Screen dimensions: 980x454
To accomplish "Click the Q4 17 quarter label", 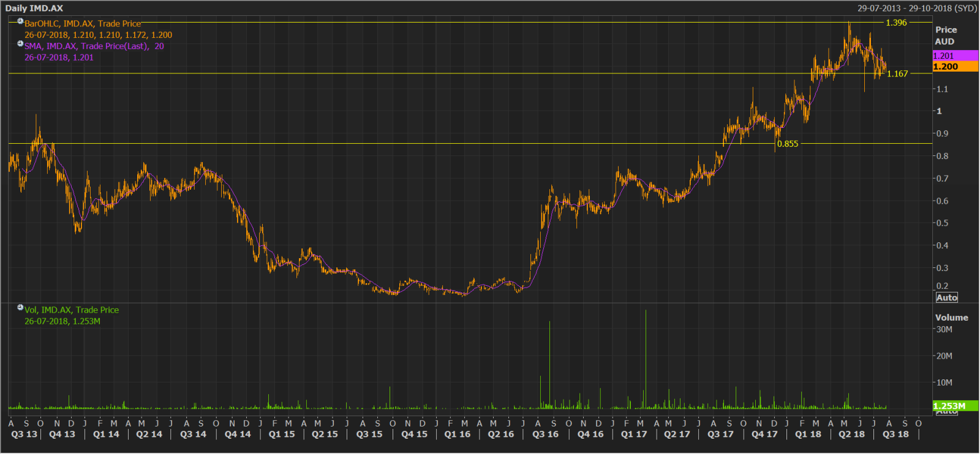I will [764, 434].
